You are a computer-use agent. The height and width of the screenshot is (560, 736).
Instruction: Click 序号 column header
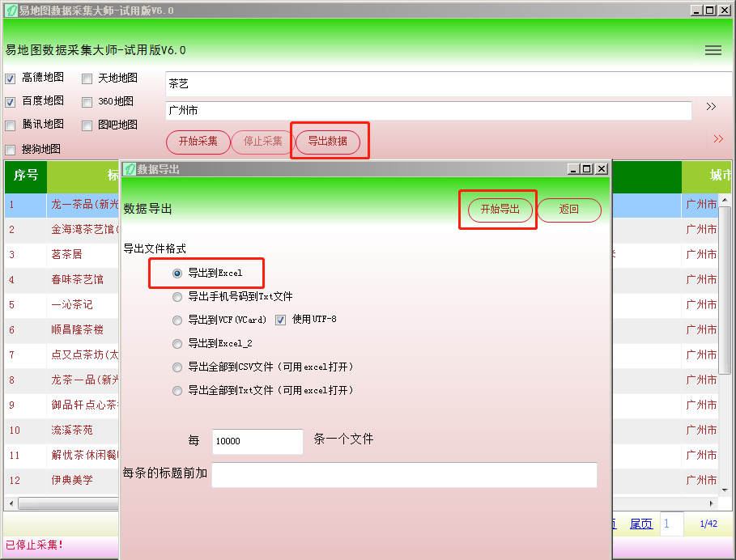pos(26,176)
